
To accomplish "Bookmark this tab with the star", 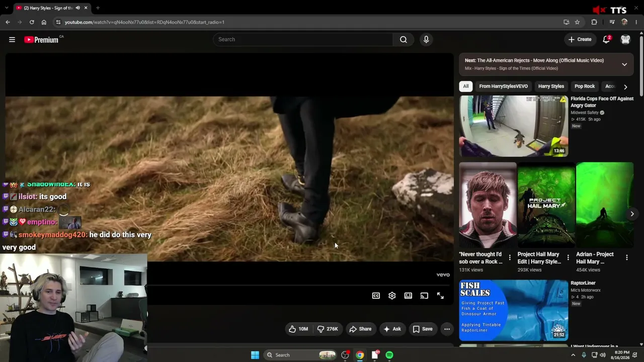I will point(577,22).
